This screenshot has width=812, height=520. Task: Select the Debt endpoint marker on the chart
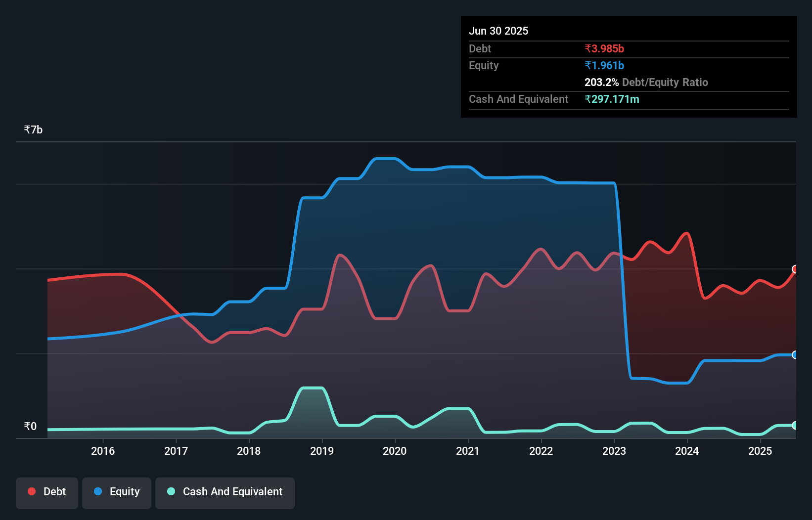click(x=794, y=269)
